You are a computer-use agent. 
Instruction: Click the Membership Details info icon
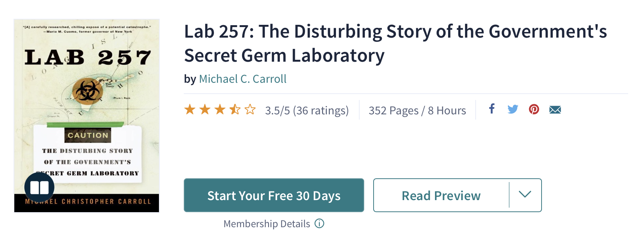[x=319, y=224]
